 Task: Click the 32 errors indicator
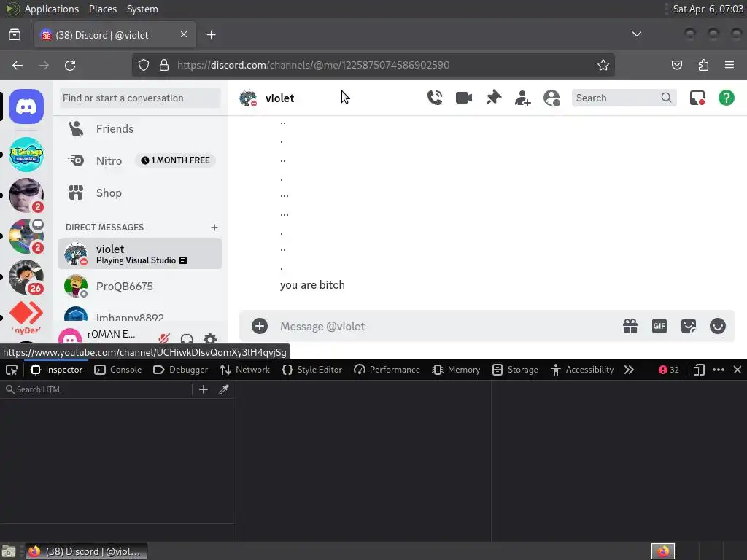point(668,370)
